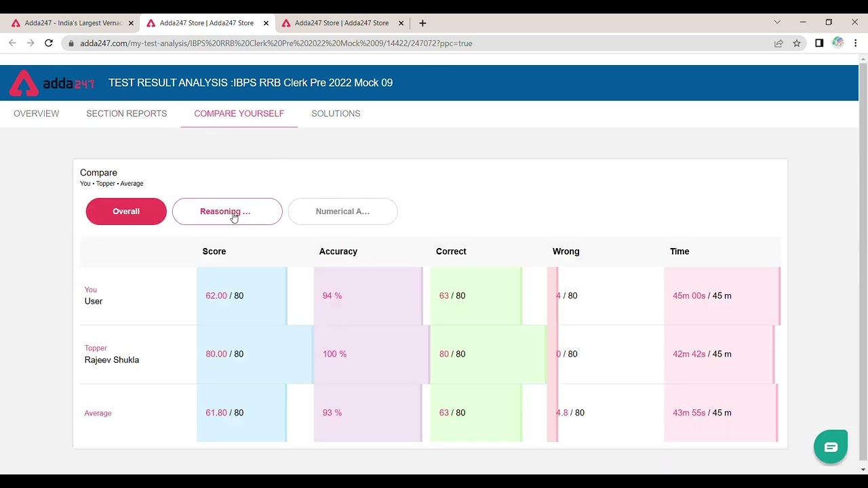The width and height of the screenshot is (868, 488).
Task: Click the test result analysis title
Action: (x=250, y=83)
